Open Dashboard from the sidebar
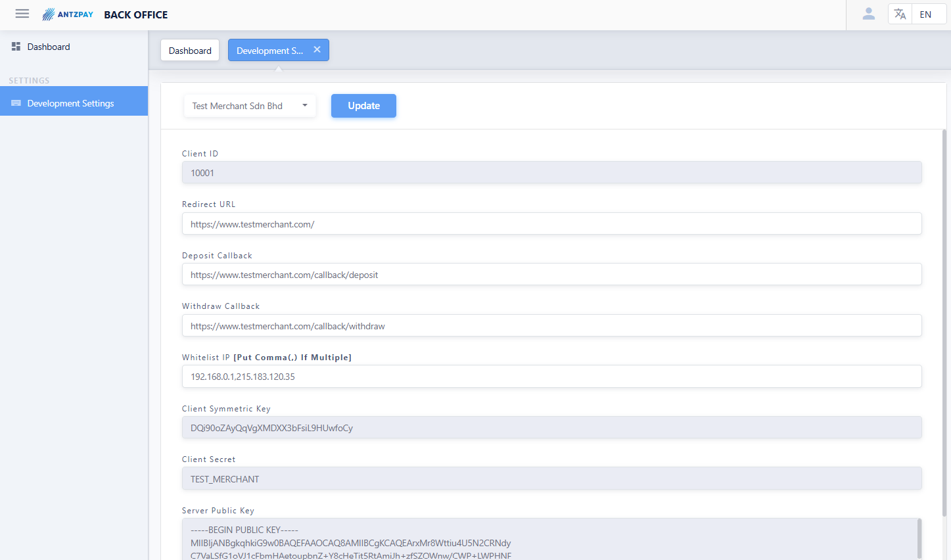The width and height of the screenshot is (951, 560). click(x=49, y=47)
